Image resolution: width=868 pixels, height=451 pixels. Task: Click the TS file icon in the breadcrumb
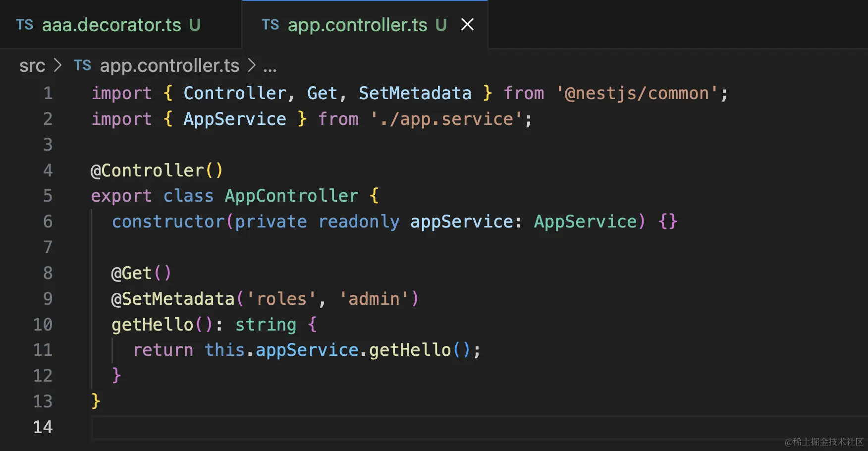(x=82, y=65)
